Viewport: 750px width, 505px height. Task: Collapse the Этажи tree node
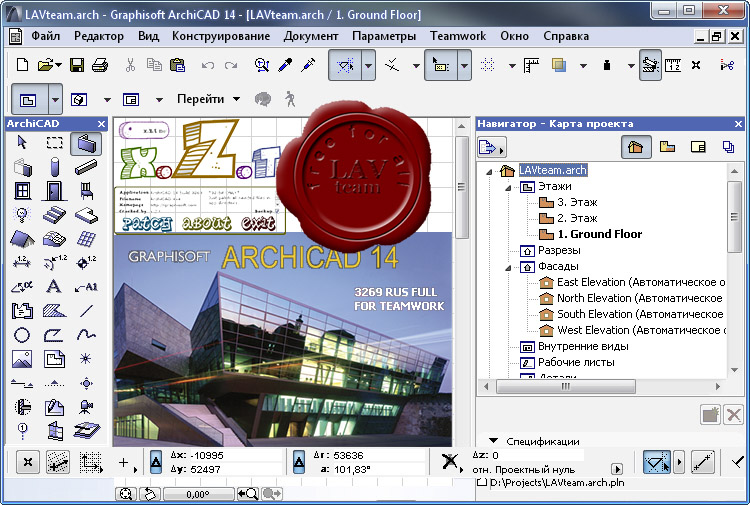click(508, 188)
